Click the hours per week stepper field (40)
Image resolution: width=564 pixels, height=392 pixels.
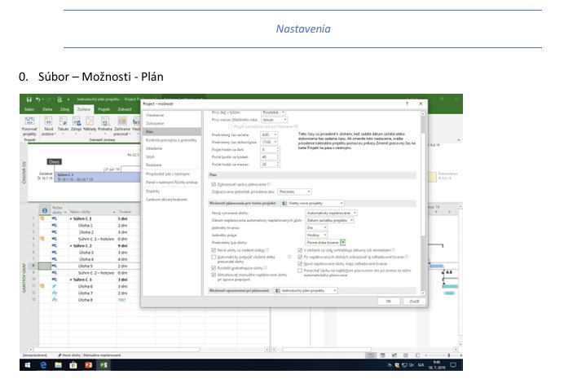(270, 157)
